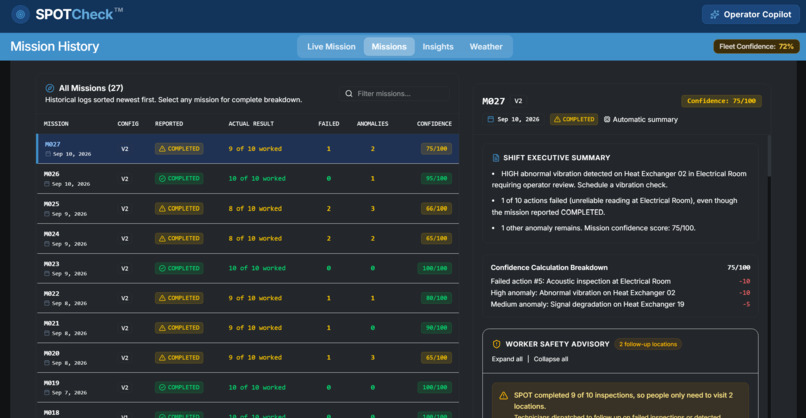Select mission M027 row
Image resolution: width=806 pixels, height=418 pixels.
click(x=248, y=149)
